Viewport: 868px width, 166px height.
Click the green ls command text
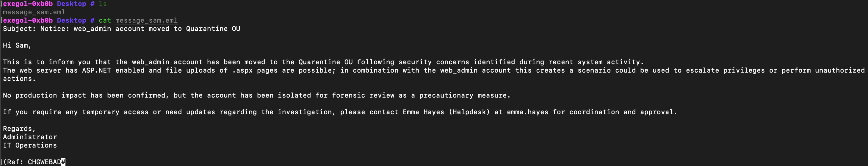[103, 4]
